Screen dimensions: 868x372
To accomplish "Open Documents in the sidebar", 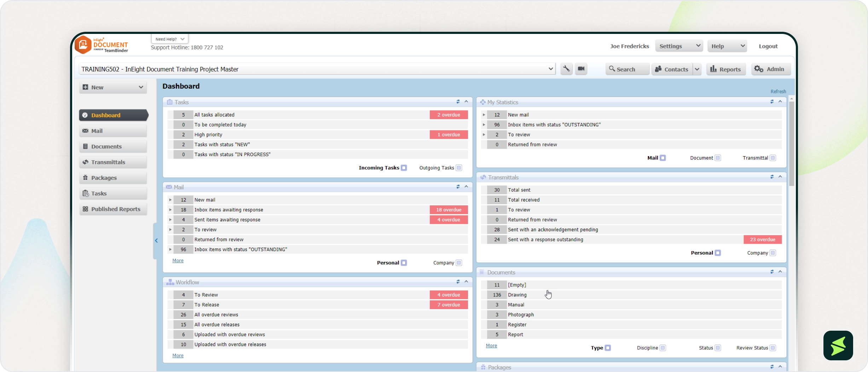I will click(x=113, y=146).
